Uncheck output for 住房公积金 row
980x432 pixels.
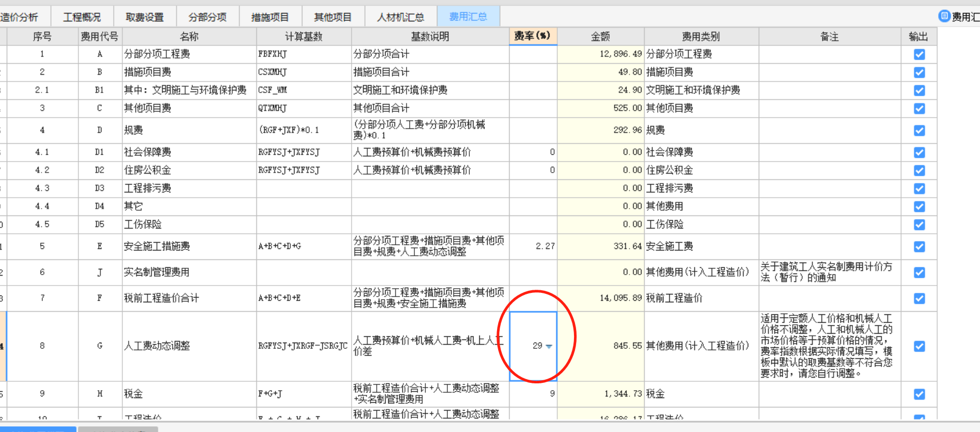919,170
